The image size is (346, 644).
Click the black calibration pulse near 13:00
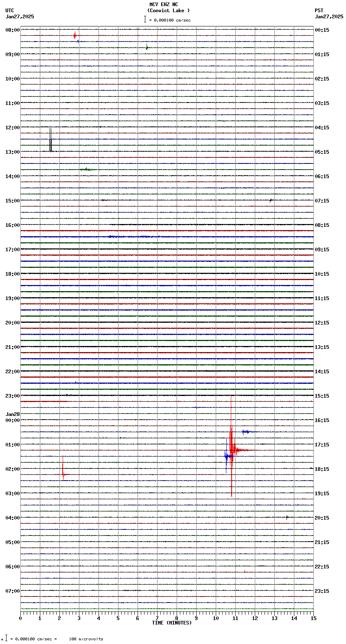[x=50, y=140]
